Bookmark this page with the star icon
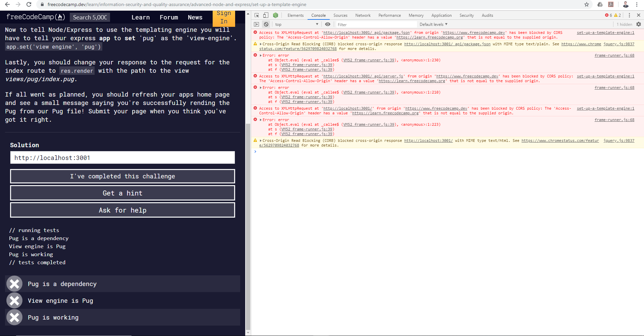644x336 pixels. [x=587, y=4]
